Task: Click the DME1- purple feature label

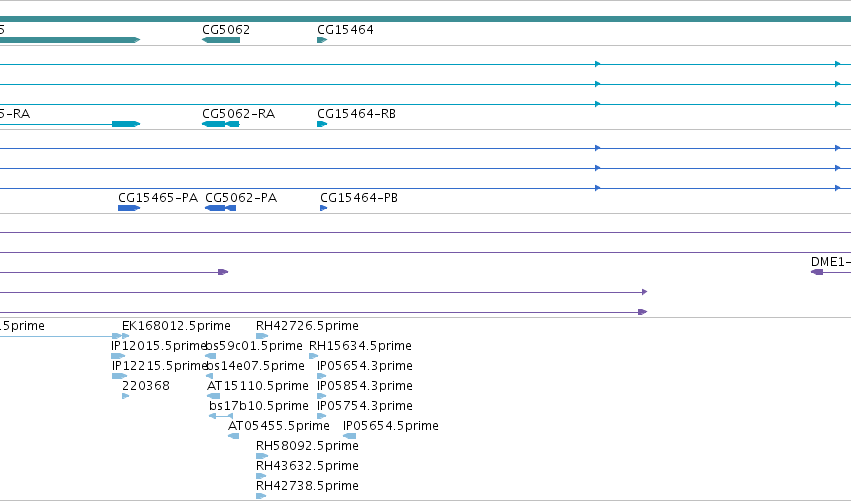Action: click(830, 262)
